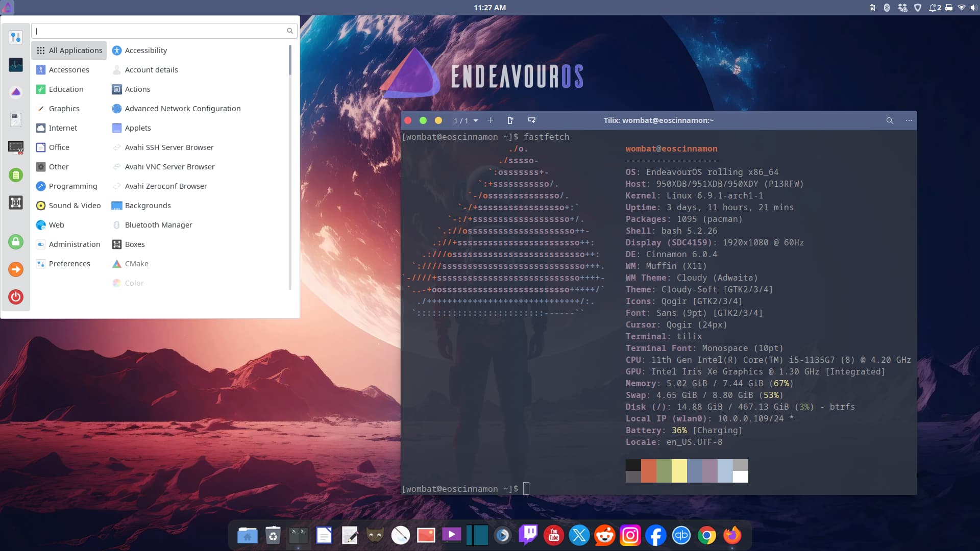Open the Wi-Fi network applet in the panel
This screenshot has height=551, width=980.
961,8
